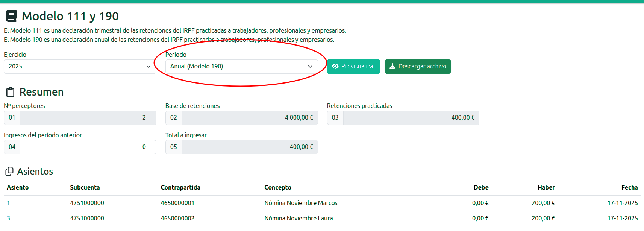Click the Nº perceptores field showing 2
The width and height of the screenshot is (644, 231).
pos(88,118)
